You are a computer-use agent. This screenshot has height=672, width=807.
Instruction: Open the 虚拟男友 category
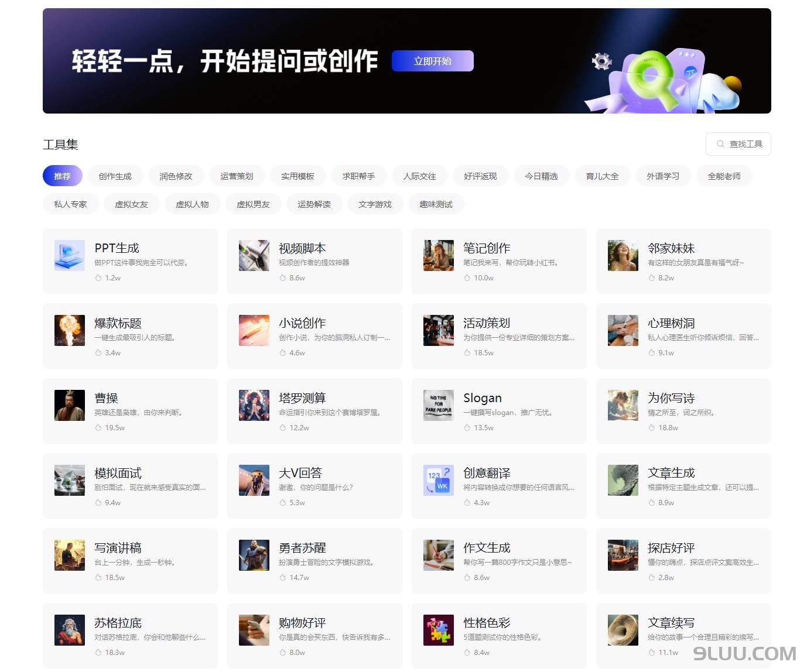coord(253,204)
